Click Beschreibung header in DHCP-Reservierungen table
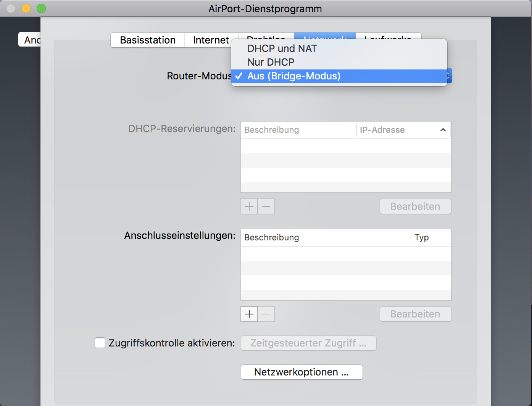532x406 pixels. point(298,130)
